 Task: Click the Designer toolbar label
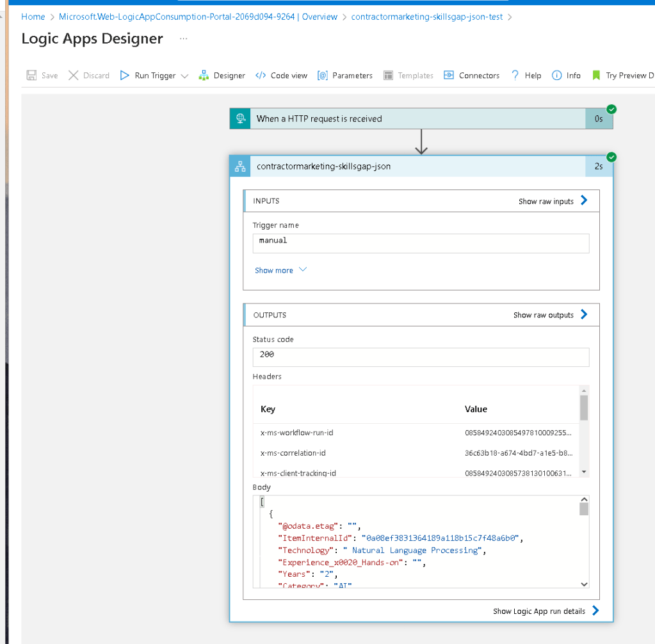(x=229, y=76)
